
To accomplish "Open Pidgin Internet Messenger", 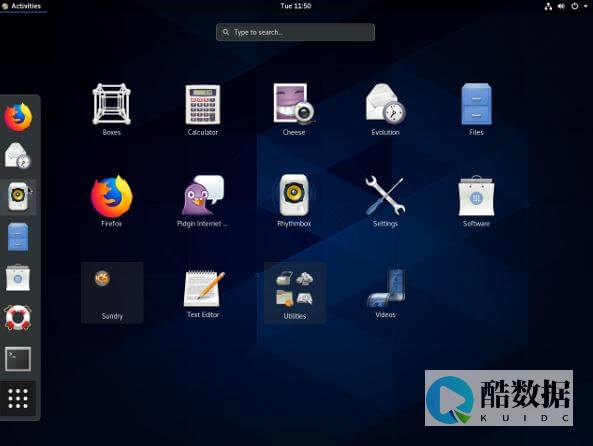I will pos(203,201).
